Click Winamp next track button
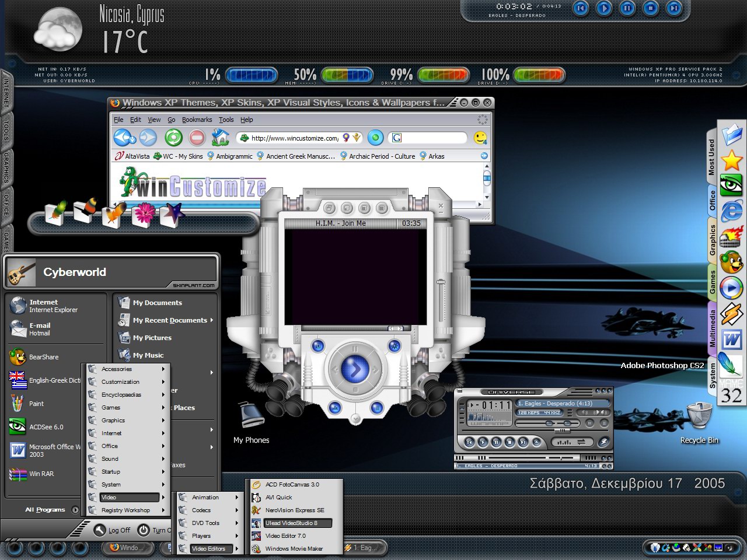747x560 pixels. (x=523, y=442)
